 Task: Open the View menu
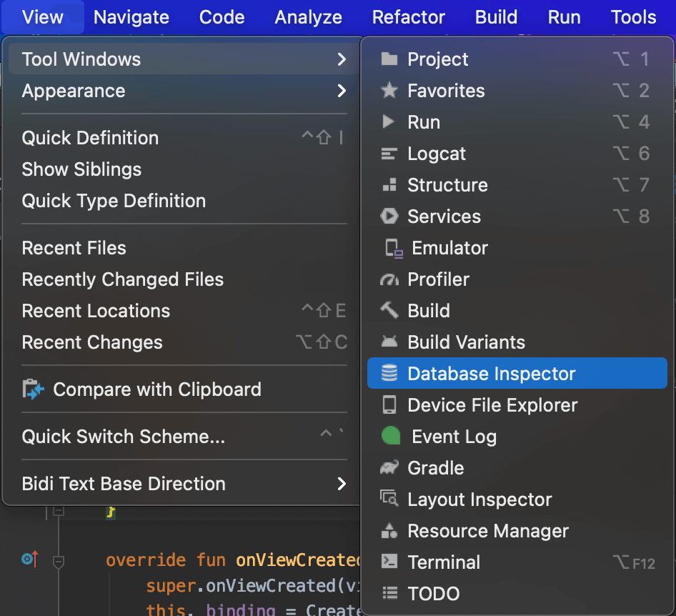[43, 17]
